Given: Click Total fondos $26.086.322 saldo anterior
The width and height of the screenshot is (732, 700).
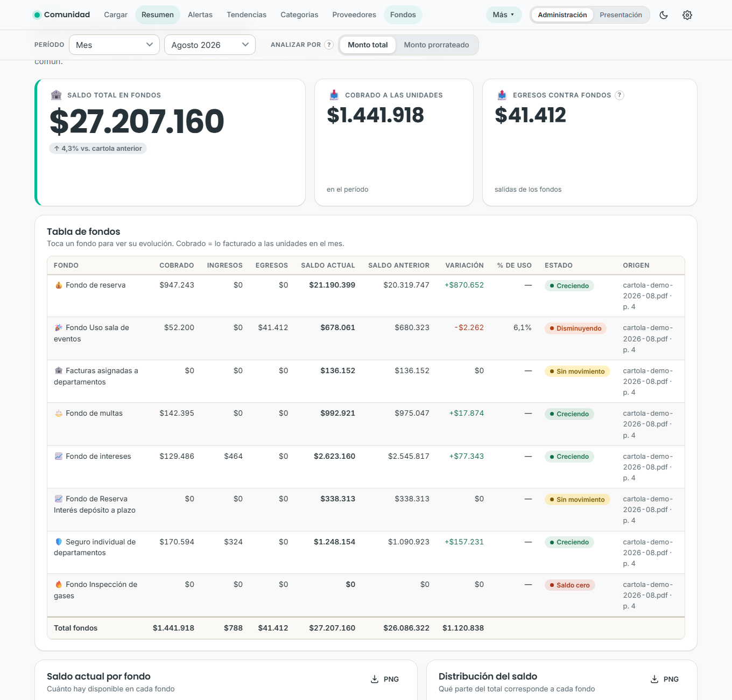Looking at the screenshot, I should tap(406, 628).
